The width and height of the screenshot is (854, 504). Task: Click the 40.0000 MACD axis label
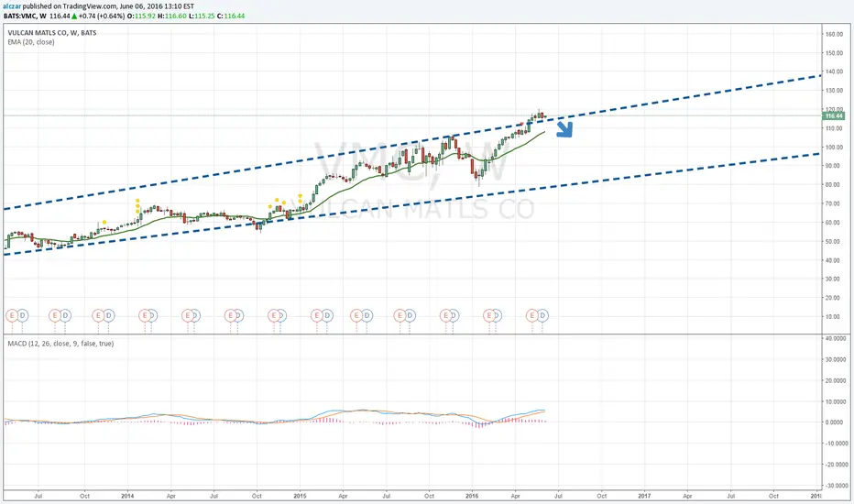pos(838,338)
